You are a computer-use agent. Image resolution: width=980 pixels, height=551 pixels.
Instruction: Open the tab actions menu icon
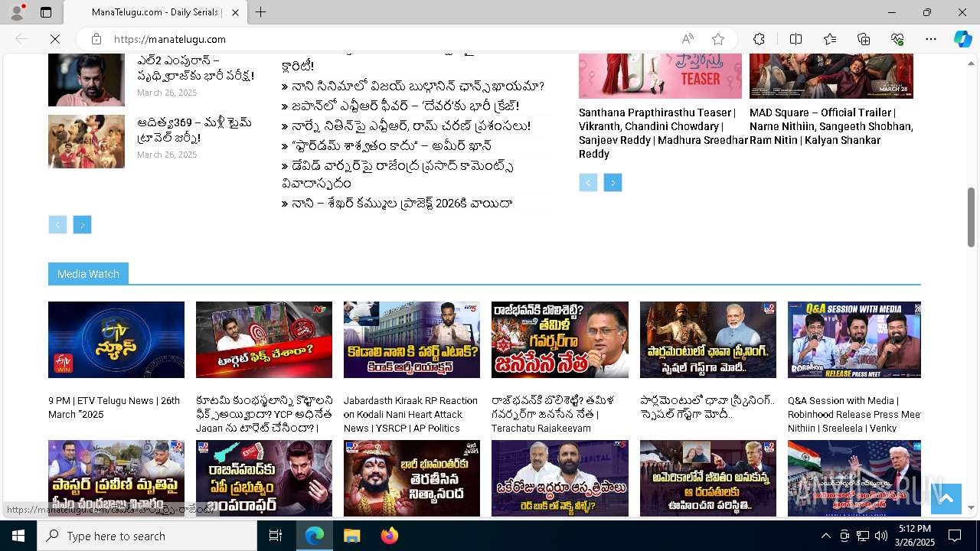(46, 12)
